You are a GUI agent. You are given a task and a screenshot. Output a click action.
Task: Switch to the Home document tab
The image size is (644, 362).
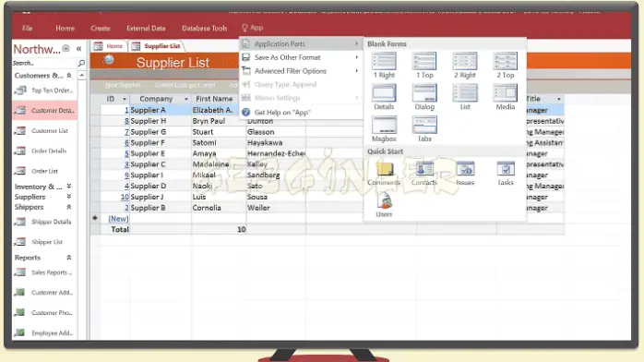pos(109,46)
